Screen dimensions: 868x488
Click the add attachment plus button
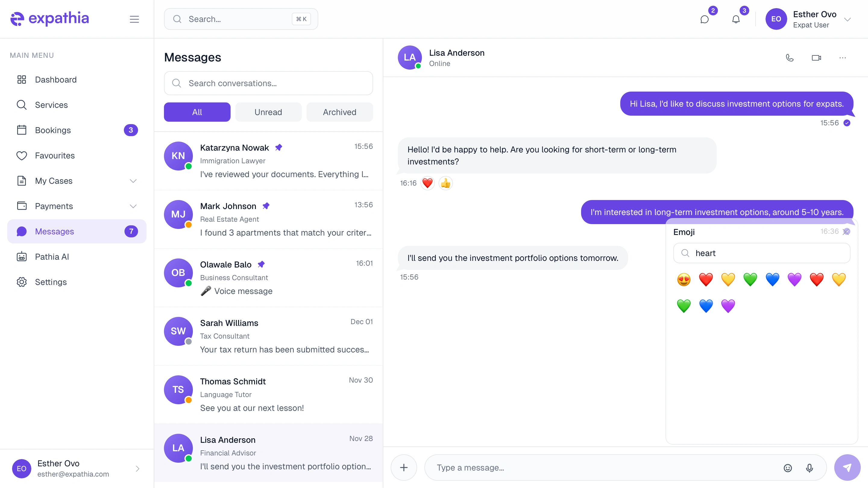(x=404, y=468)
